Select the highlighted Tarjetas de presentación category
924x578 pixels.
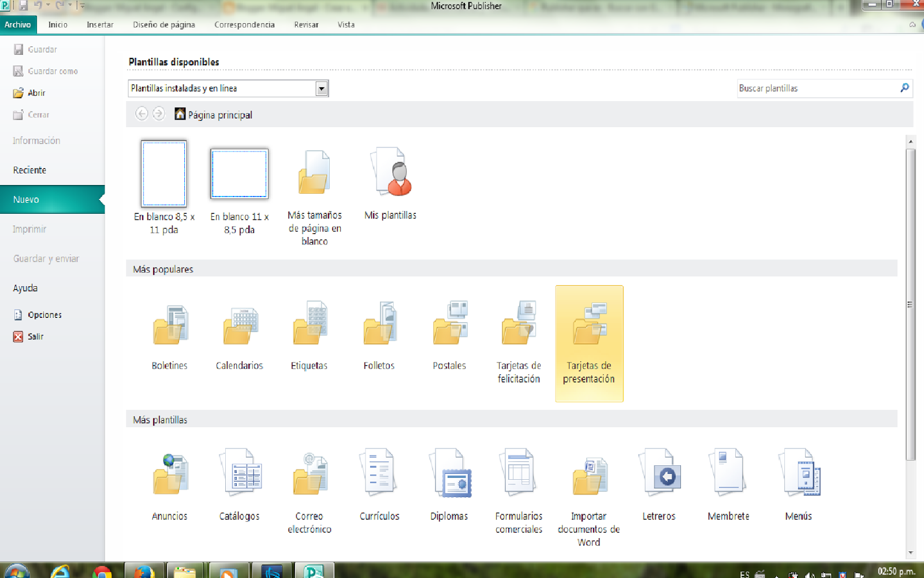[x=589, y=343]
